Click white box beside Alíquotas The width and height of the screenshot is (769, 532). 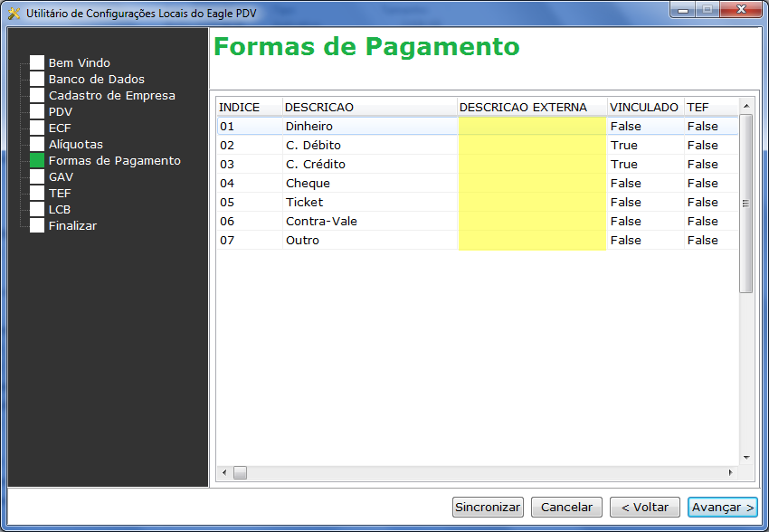click(x=37, y=144)
